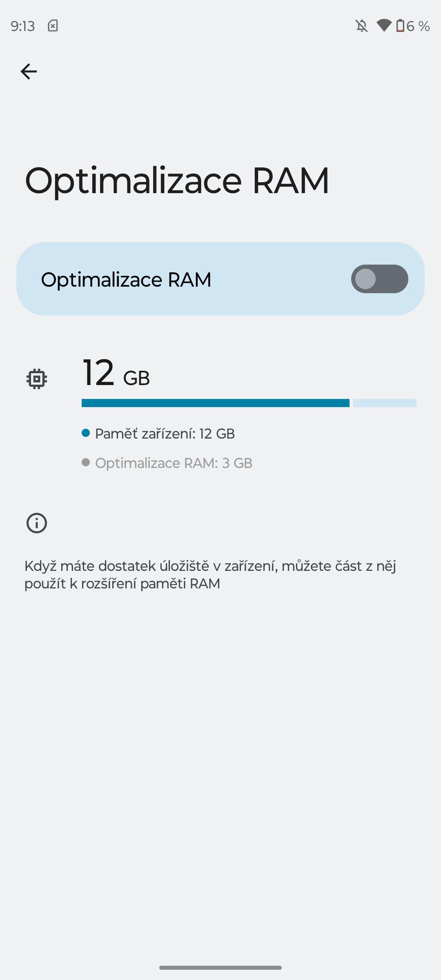Enable the Optimalizace RAM switch
Viewport: 441px width, 980px height.
[379, 279]
